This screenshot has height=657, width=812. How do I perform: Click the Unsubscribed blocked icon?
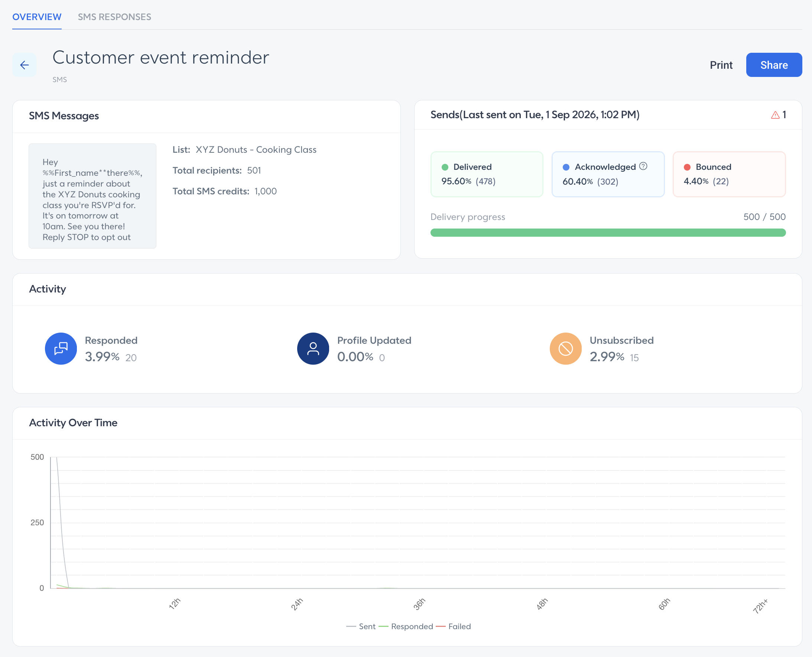click(x=565, y=349)
